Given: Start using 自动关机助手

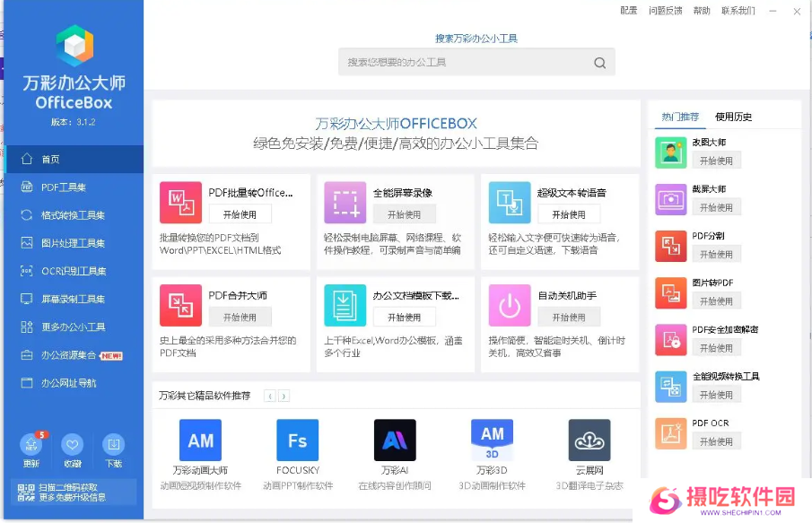Looking at the screenshot, I should tap(569, 317).
